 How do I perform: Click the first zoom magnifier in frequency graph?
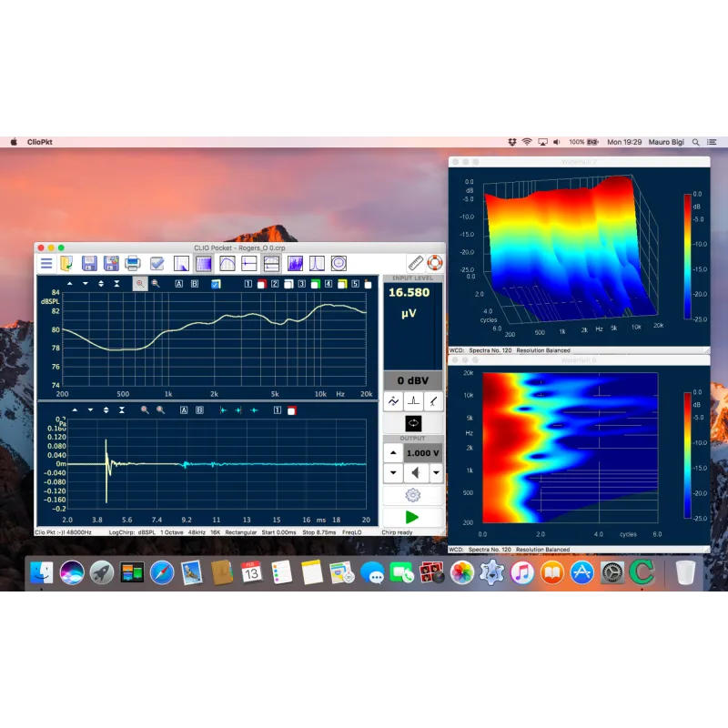[140, 284]
